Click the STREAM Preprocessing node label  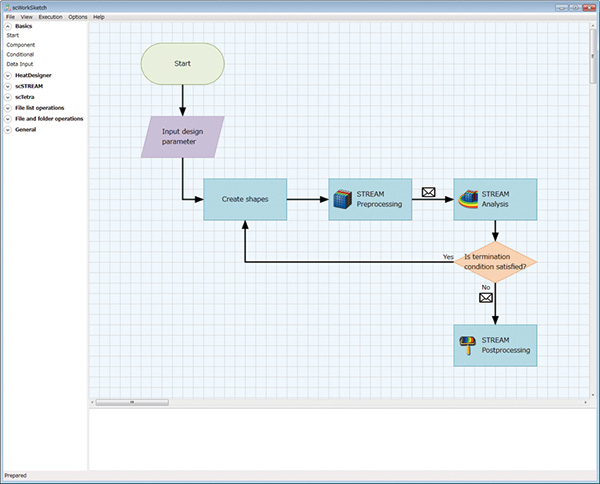379,199
